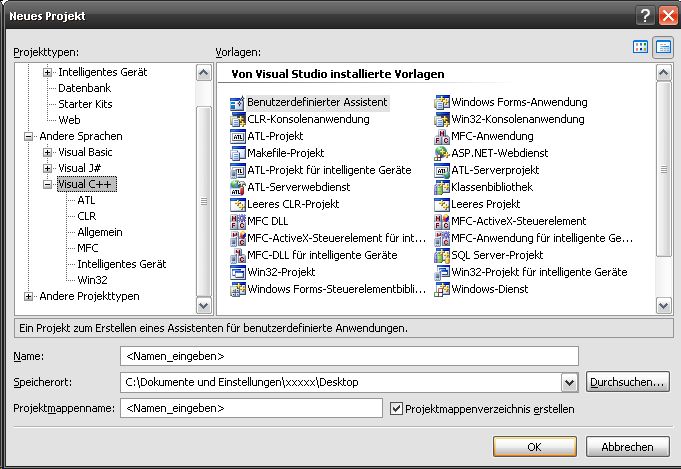Pick the ATL-Serverprojekt template icon

point(441,171)
